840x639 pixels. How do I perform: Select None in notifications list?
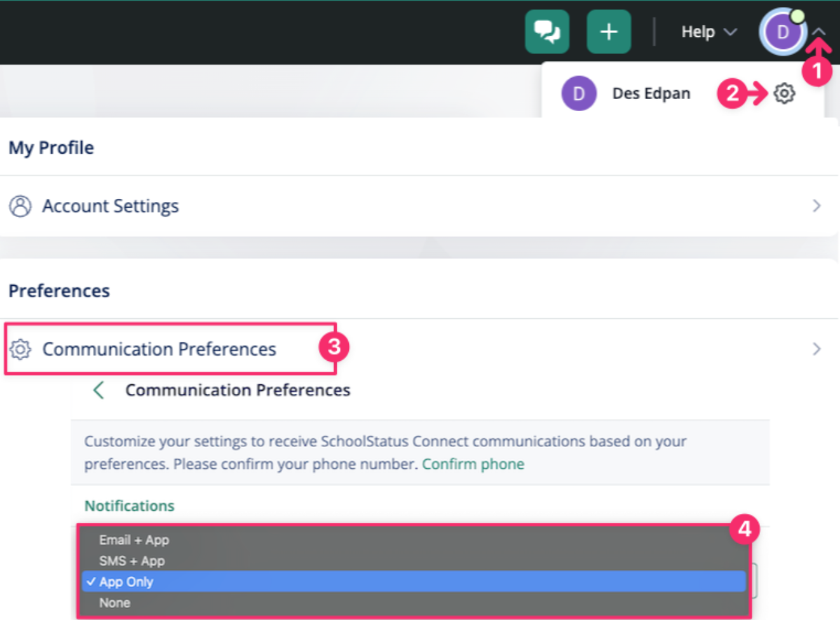pos(114,603)
